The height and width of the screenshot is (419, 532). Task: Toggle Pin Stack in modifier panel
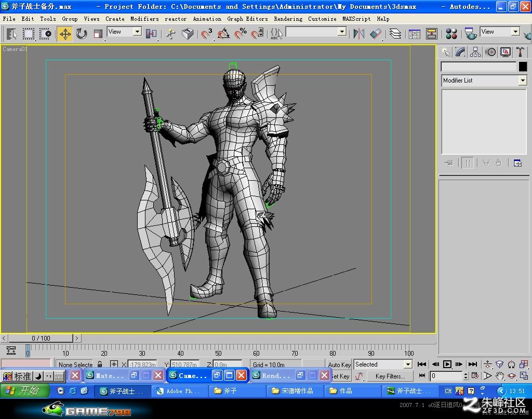[x=448, y=163]
